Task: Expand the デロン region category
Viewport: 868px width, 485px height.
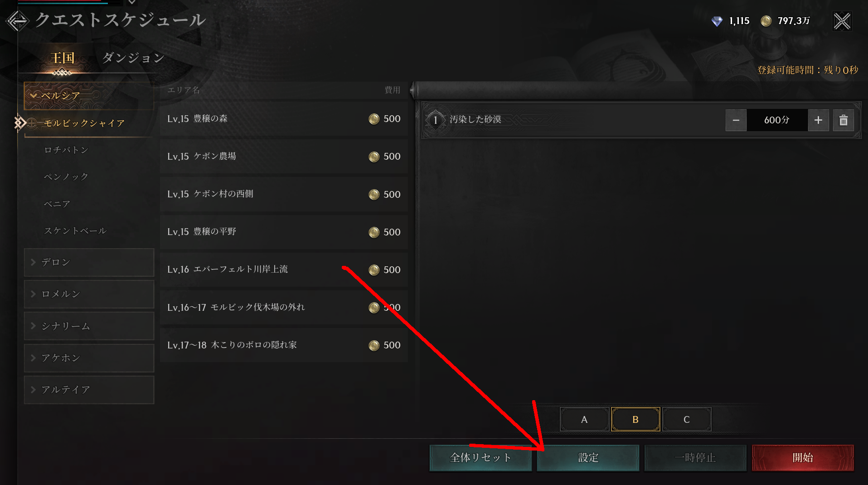Action: [x=89, y=262]
